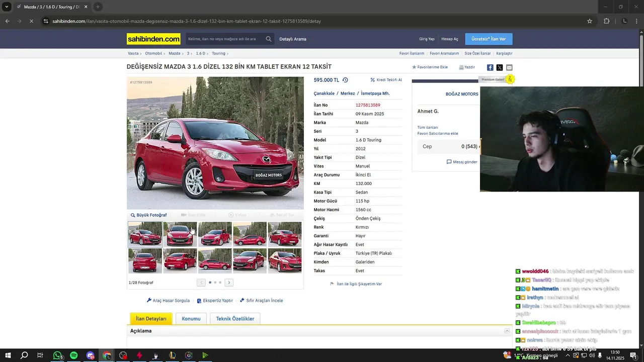Click Mesaj gönder chat icon link
The image size is (644, 362).
pos(462,162)
